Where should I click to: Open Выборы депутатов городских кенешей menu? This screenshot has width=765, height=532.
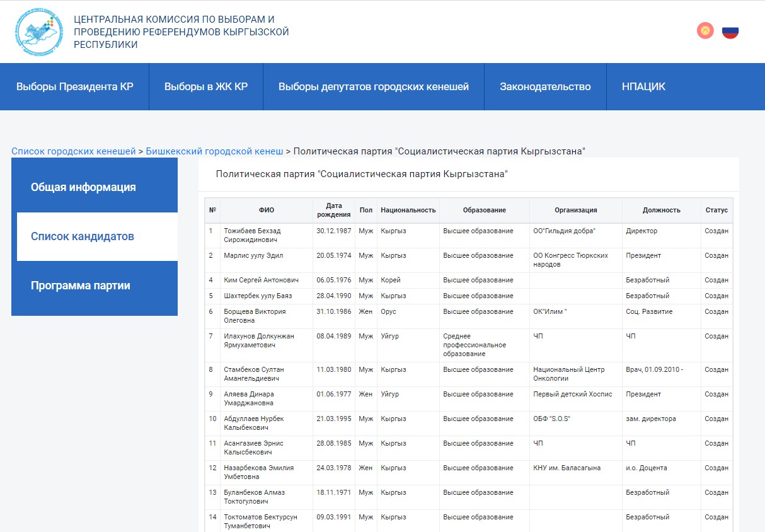(x=373, y=87)
